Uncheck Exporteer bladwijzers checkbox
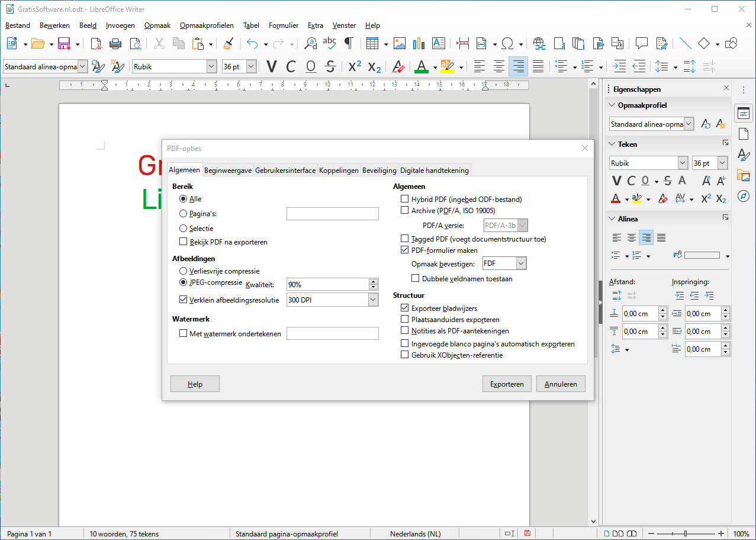756x540 pixels. pos(405,308)
